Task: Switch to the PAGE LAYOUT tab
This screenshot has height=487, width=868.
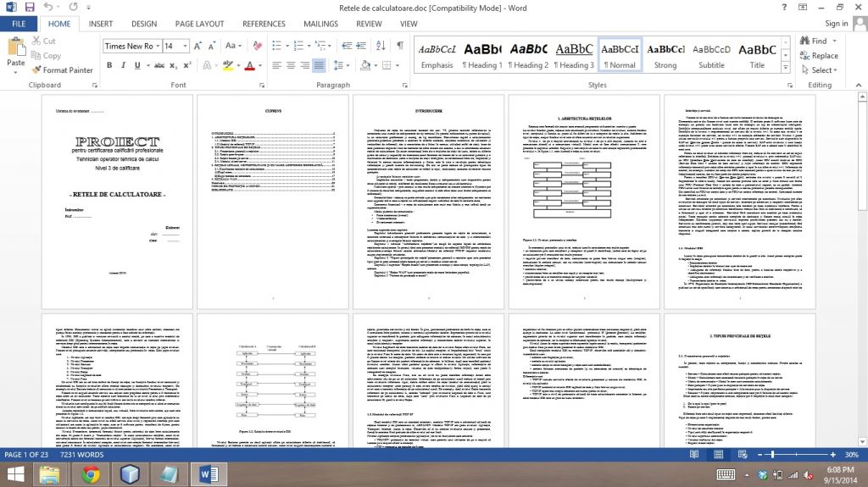Action: (x=198, y=24)
